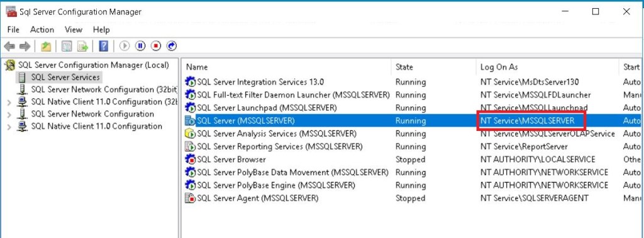This screenshot has width=644, height=238.
Task: Open the File menu
Action: [13, 30]
